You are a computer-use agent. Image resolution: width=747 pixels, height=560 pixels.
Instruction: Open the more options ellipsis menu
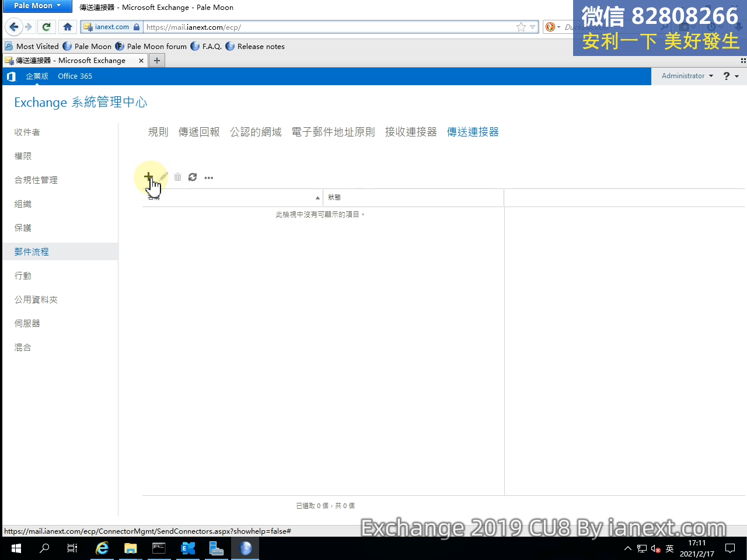(209, 177)
